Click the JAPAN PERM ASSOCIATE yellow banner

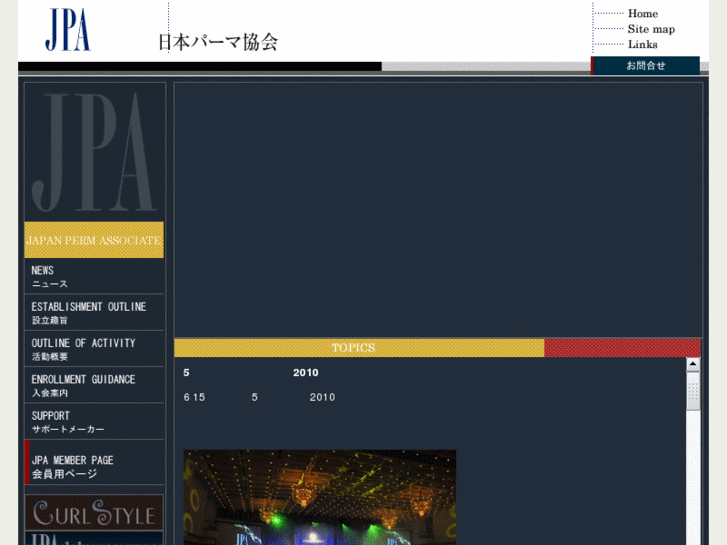click(94, 240)
